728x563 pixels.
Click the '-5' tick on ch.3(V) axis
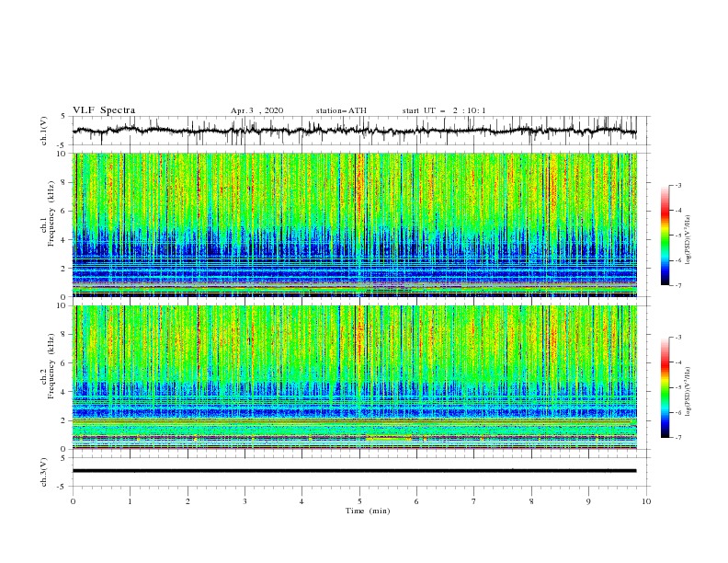point(62,487)
